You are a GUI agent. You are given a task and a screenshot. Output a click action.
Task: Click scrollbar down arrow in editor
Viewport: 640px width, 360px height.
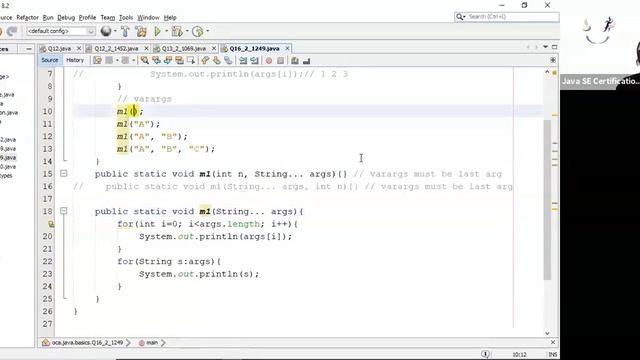click(x=547, y=333)
